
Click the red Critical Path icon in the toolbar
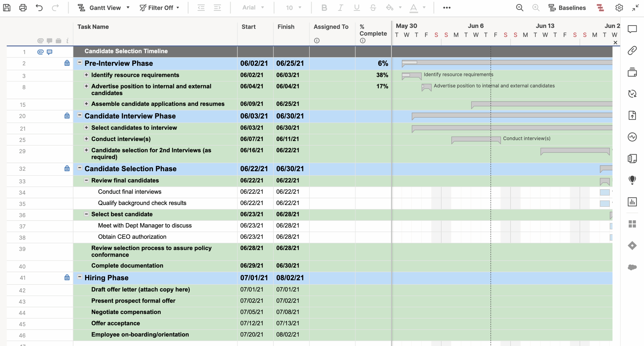[600, 8]
